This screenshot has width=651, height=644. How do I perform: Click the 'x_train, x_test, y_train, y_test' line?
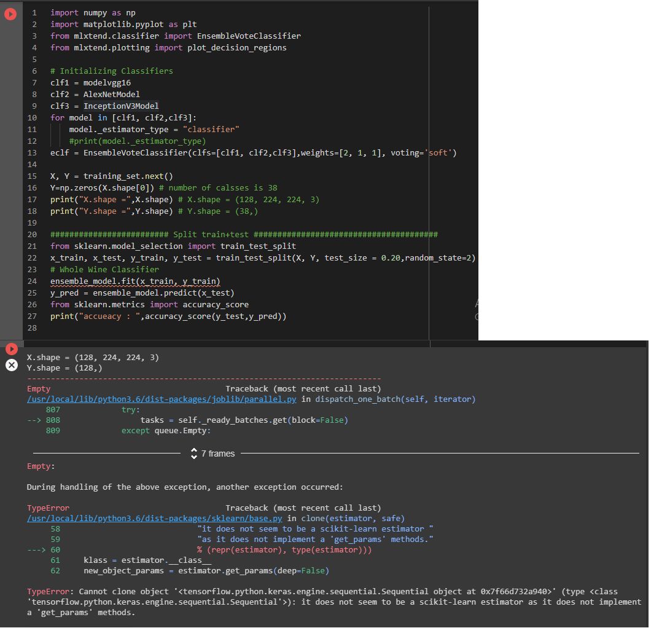pyautogui.click(x=263, y=257)
